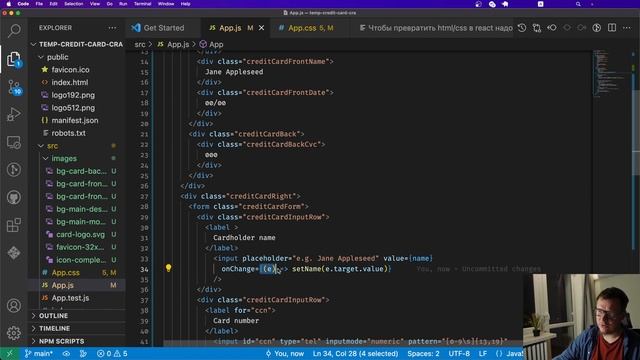Open card-logo.svg in images folder

(x=77, y=234)
